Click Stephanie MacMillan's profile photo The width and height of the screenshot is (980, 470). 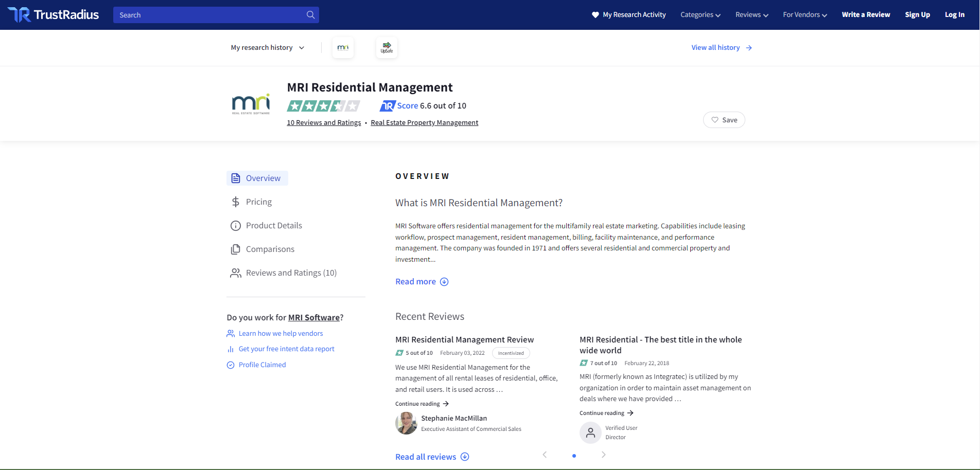406,423
